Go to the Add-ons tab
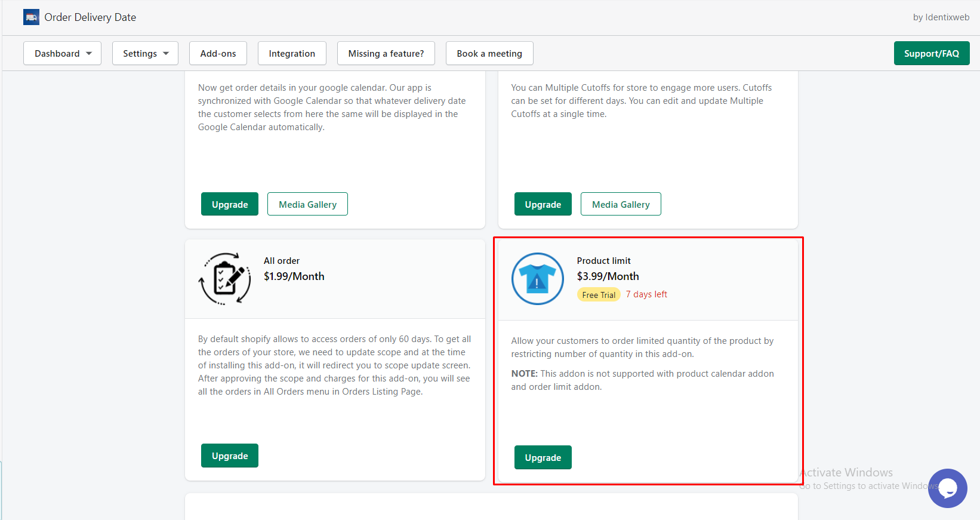Screen dimensions: 980x520 click(218, 53)
